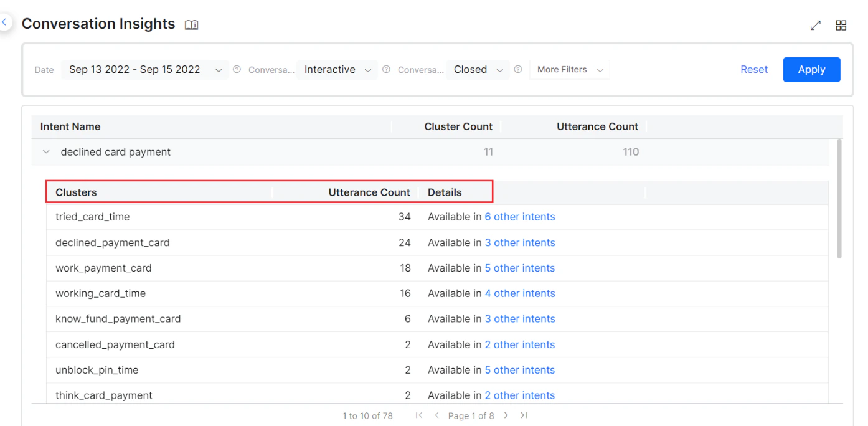
Task: Open 2 other intents for think_card_payment
Action: pos(520,395)
